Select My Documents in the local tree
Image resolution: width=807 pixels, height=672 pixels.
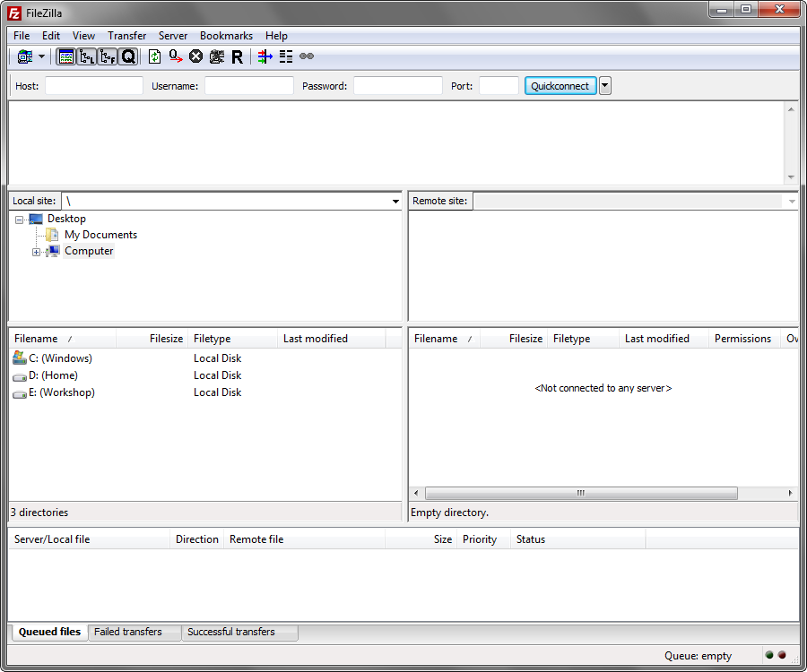pos(100,235)
